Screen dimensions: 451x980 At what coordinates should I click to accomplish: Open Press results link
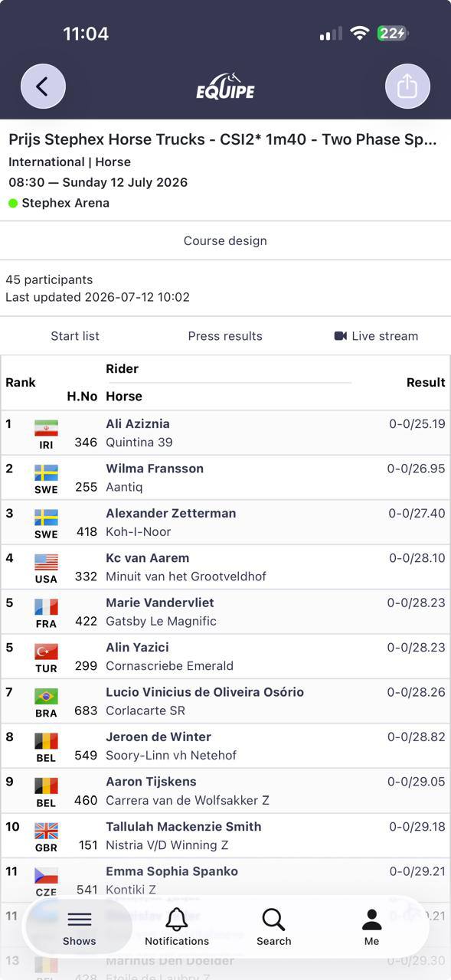(x=225, y=336)
